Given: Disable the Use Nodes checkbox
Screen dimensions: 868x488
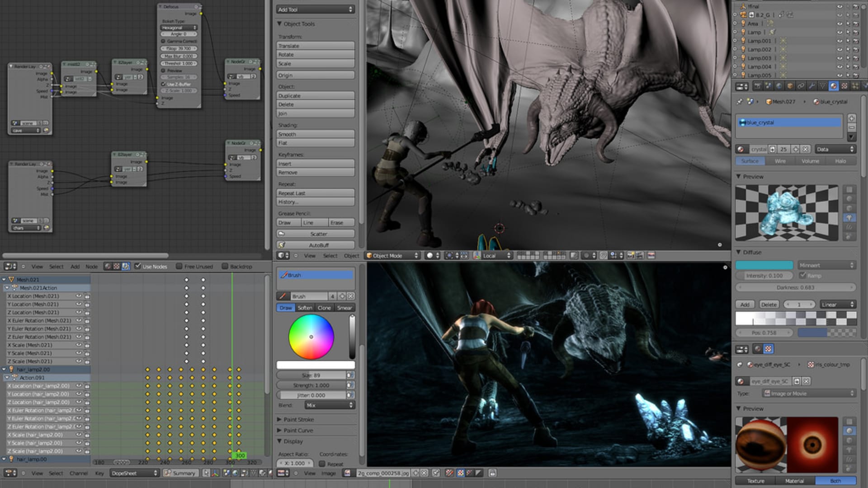Looking at the screenshot, I should [x=138, y=267].
